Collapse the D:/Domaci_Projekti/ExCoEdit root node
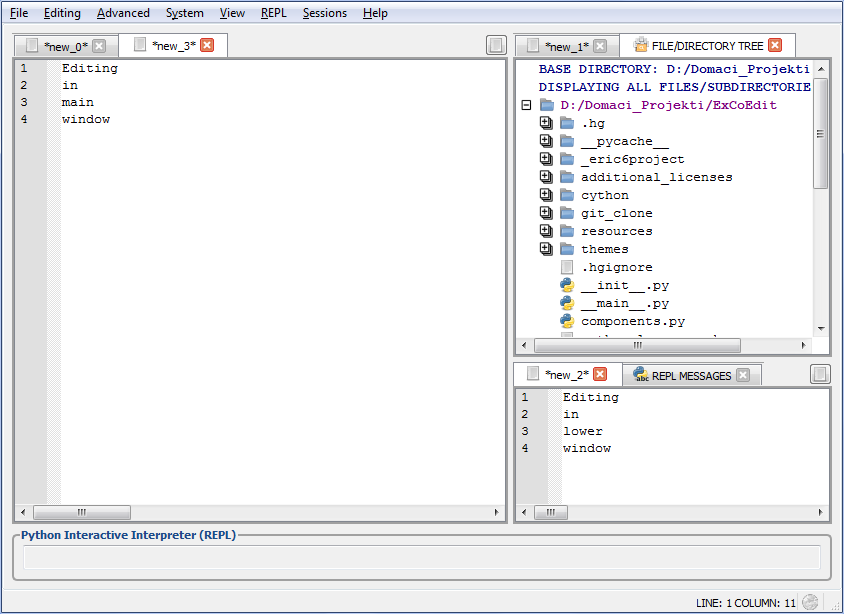This screenshot has width=844, height=614. pos(526,105)
